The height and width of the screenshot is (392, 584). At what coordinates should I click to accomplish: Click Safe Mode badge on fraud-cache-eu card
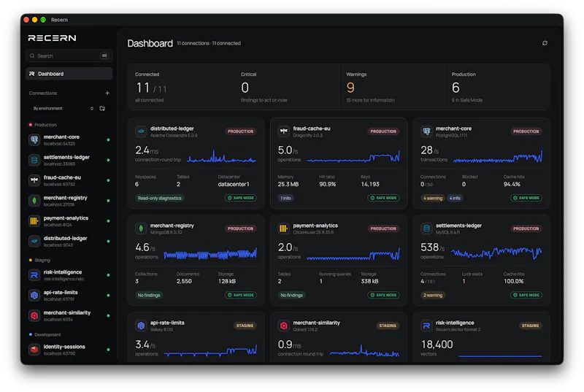[383, 198]
